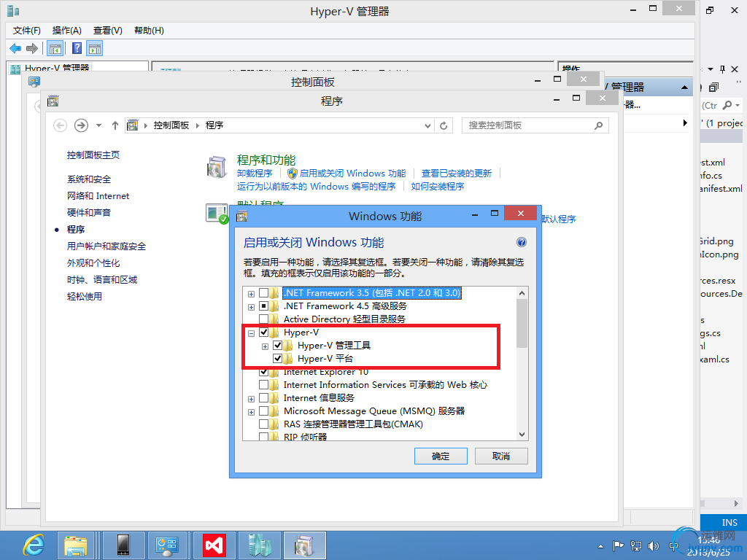The width and height of the screenshot is (747, 560).
Task: Click the features list scrollbar thumb
Action: [522, 324]
